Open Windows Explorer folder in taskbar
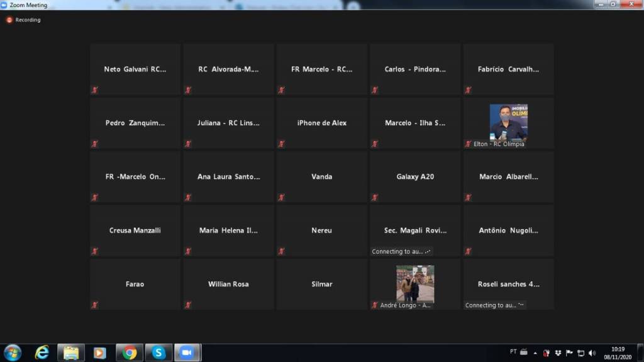 71,353
